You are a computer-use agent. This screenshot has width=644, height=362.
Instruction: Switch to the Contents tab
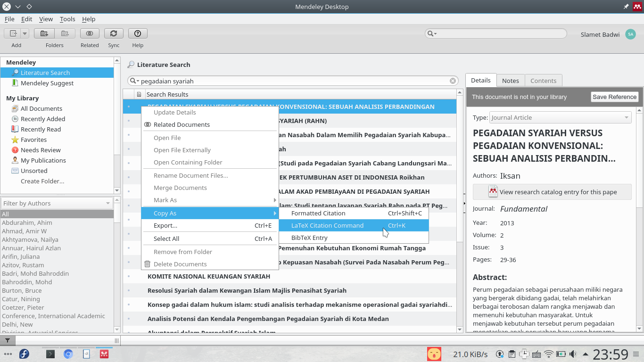(543, 81)
